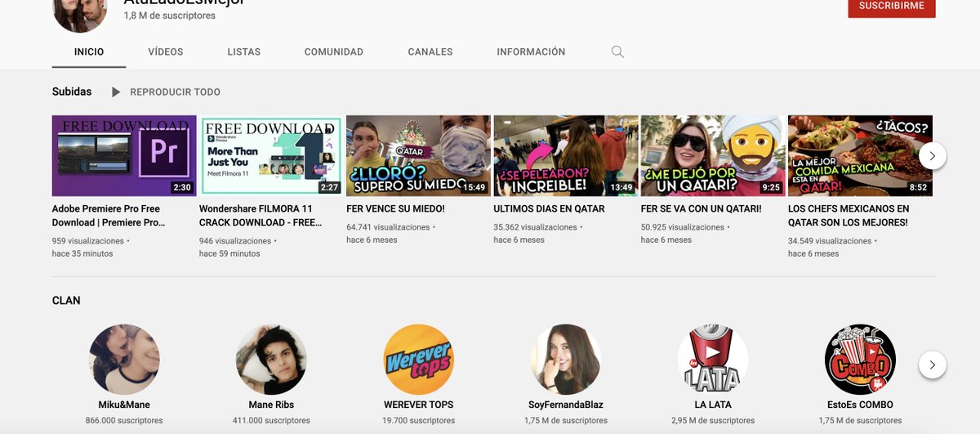This screenshot has width=980, height=434.
Task: Click the 19.700 suscriptores count
Action: (418, 421)
